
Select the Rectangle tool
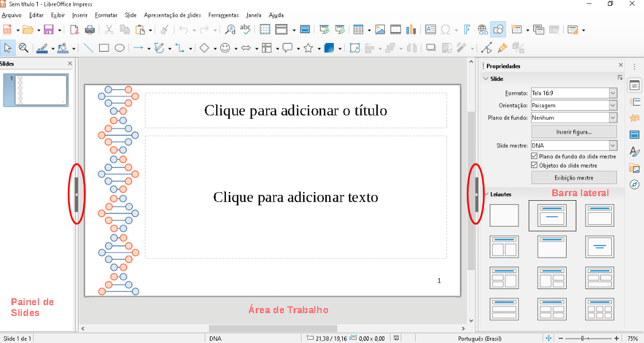[x=104, y=48]
